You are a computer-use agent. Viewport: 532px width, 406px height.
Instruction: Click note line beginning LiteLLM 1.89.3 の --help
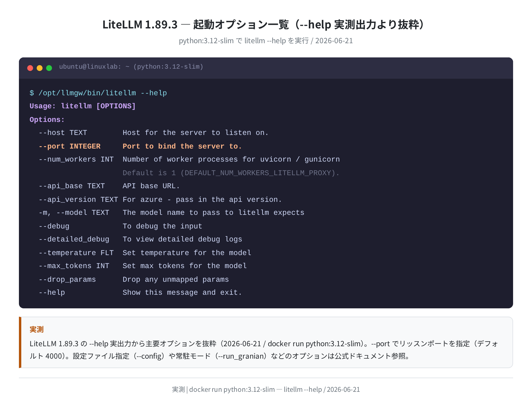pos(264,344)
